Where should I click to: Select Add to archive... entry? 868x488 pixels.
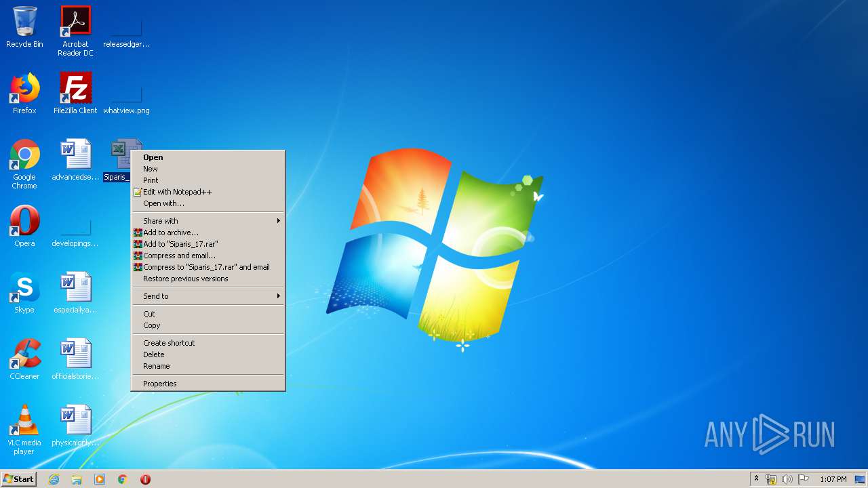pyautogui.click(x=208, y=232)
